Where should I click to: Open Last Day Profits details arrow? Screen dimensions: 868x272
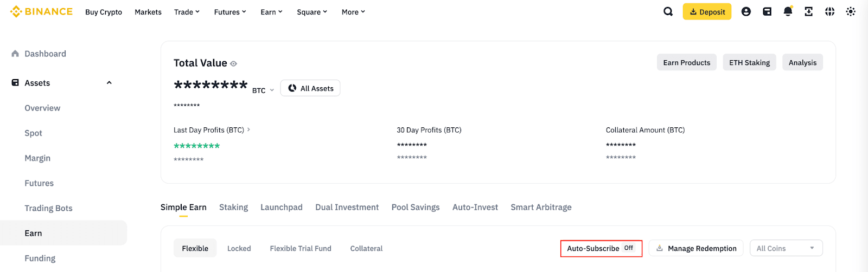pyautogui.click(x=249, y=129)
